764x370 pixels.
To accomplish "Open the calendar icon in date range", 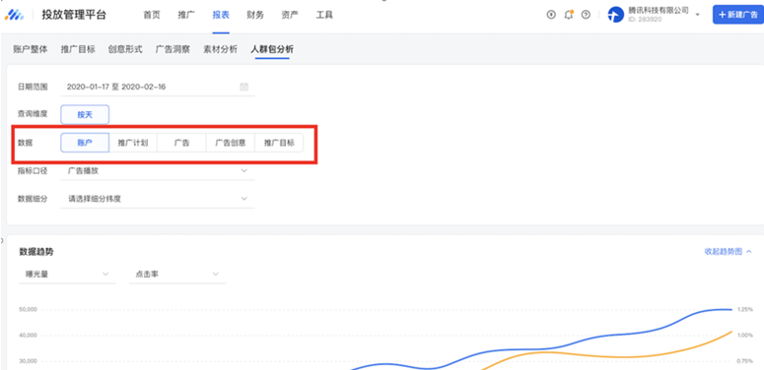I will point(244,87).
